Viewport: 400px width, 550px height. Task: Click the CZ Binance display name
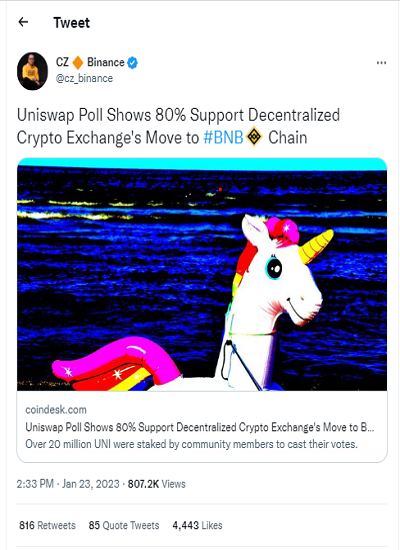click(90, 62)
